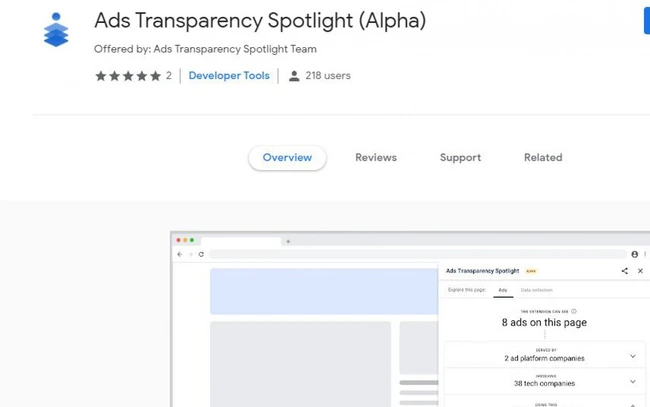The width and height of the screenshot is (650, 407).
Task: Click the share icon in the extension panel
Action: 625,271
